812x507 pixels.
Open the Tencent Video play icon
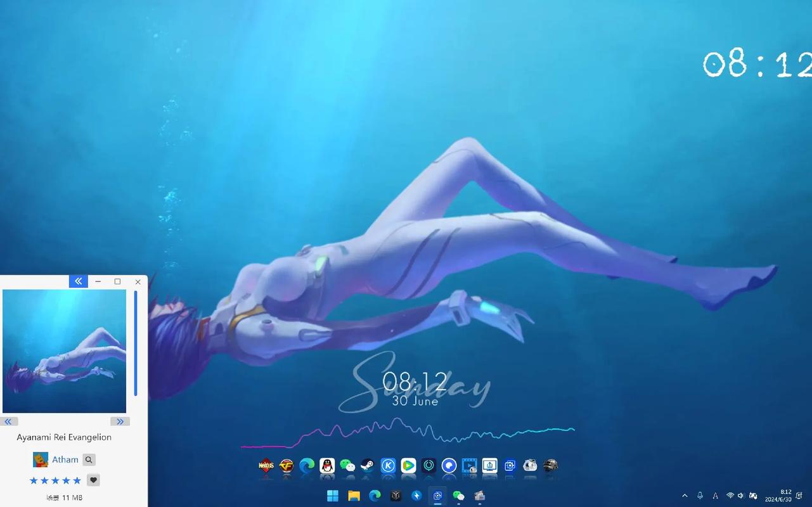coord(408,466)
